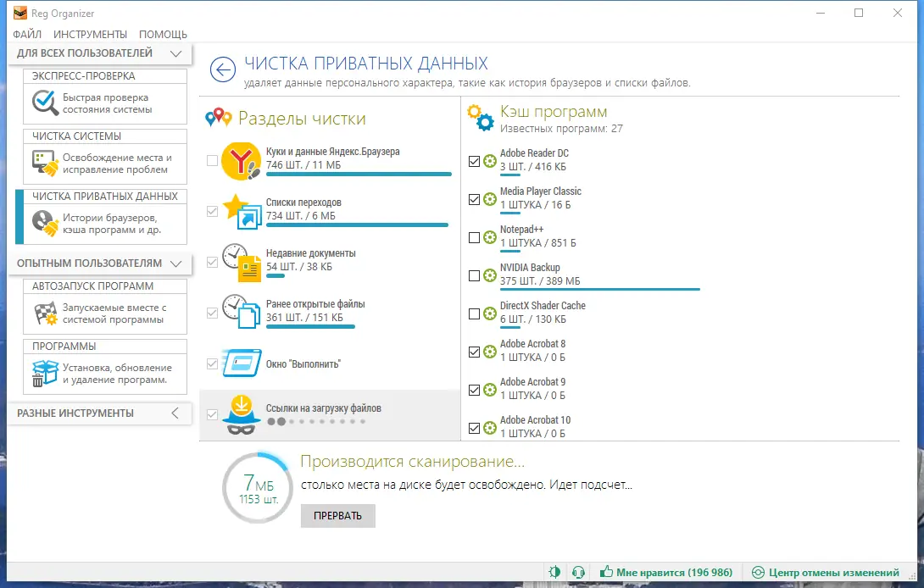Screen dimensions: 924x588
Task: Click the Мне нравится (196 986) link
Action: click(666, 572)
